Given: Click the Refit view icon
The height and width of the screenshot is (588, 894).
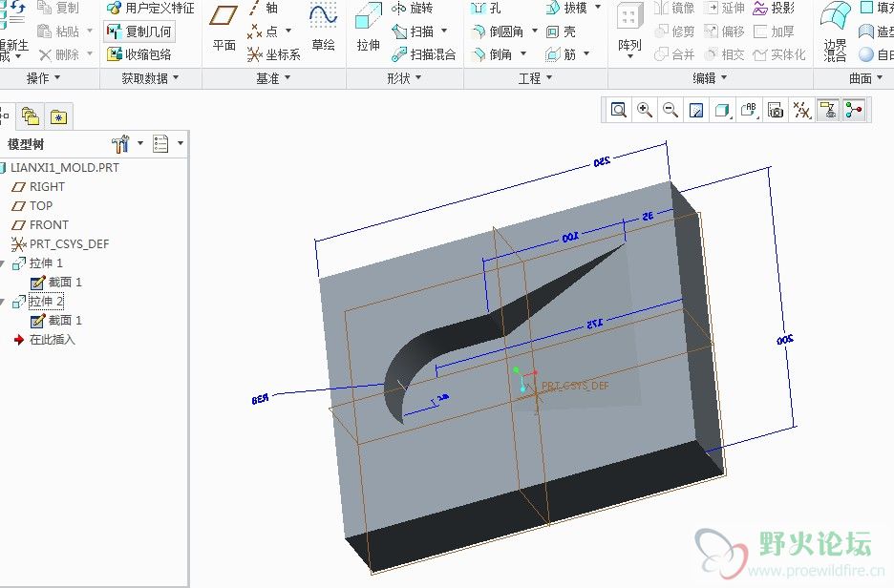Looking at the screenshot, I should pyautogui.click(x=619, y=110).
